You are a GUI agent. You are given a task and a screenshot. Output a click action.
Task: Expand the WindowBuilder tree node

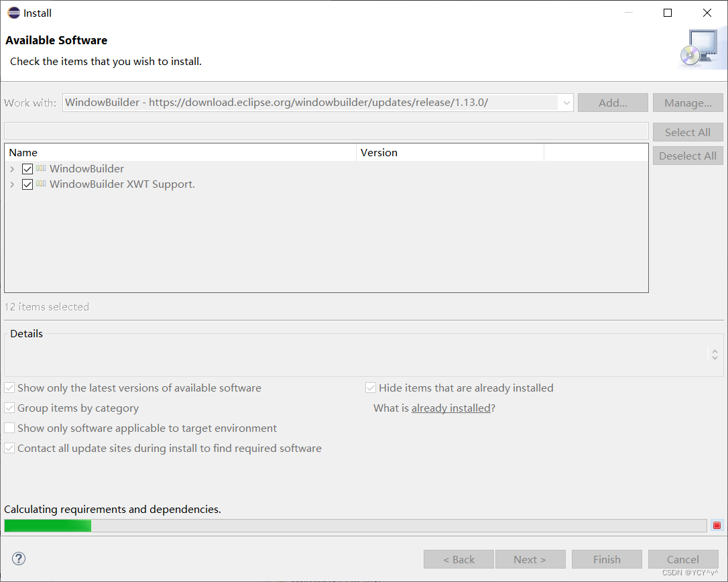(12, 169)
